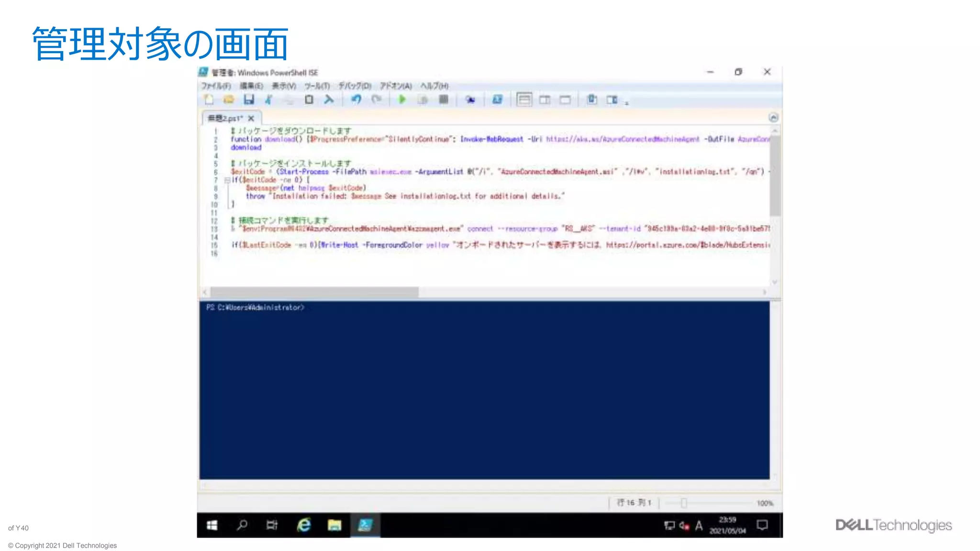Open the ツール(T) menu

coord(317,86)
